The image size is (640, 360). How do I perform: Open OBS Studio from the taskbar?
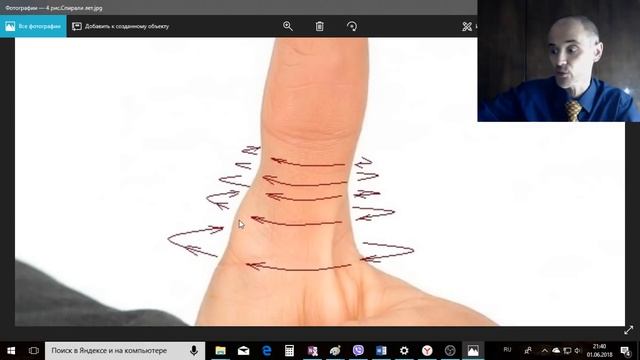[450, 351]
